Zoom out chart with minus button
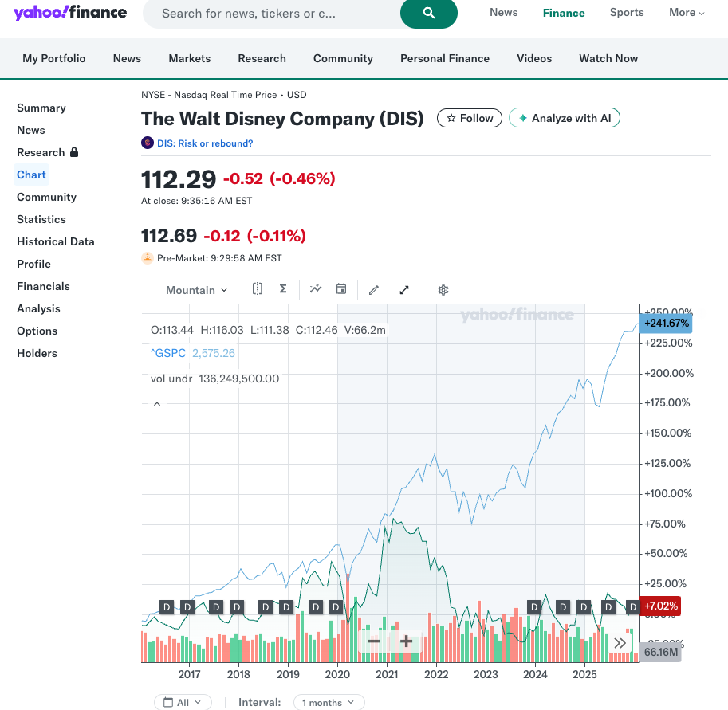Image resolution: width=728 pixels, height=710 pixels. pyautogui.click(x=374, y=641)
